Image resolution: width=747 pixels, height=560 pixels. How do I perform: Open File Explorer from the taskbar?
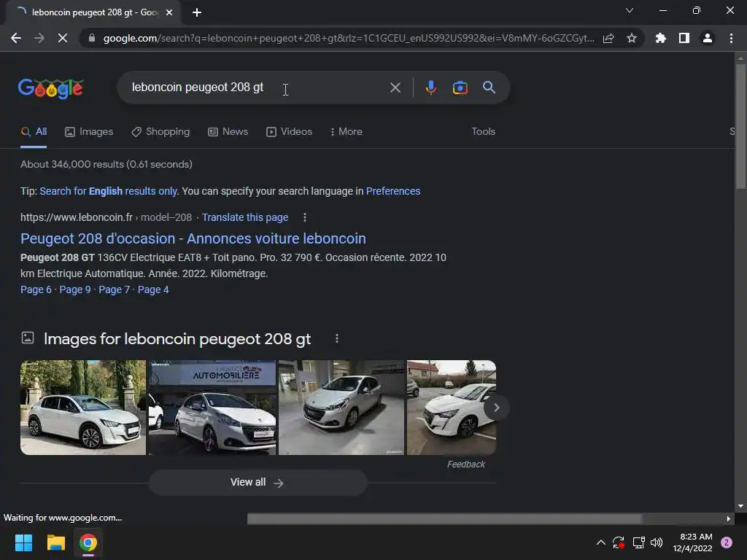click(55, 542)
